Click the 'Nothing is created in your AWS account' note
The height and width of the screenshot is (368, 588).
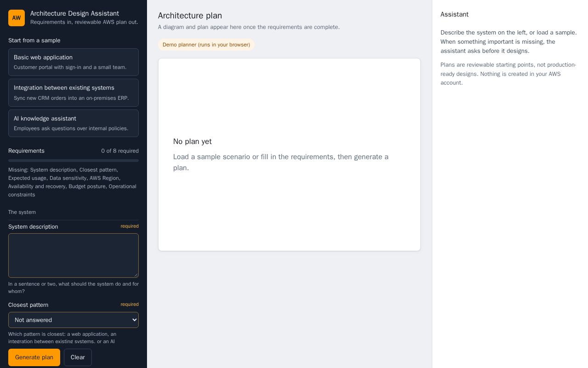pyautogui.click(x=509, y=74)
